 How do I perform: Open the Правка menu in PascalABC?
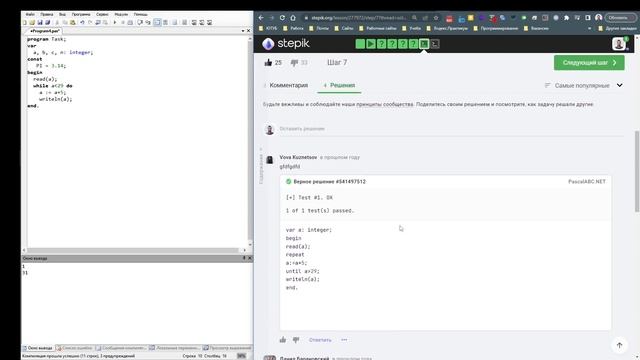(47, 14)
